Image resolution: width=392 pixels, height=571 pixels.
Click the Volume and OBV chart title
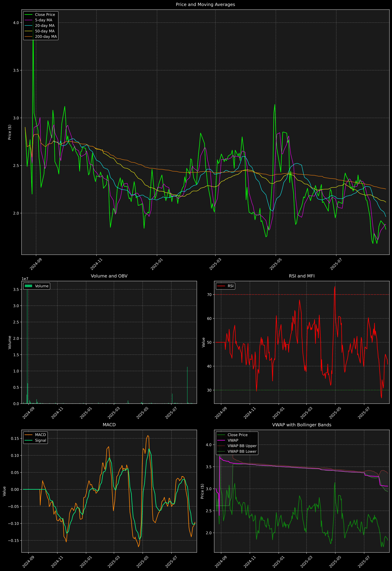109,276
